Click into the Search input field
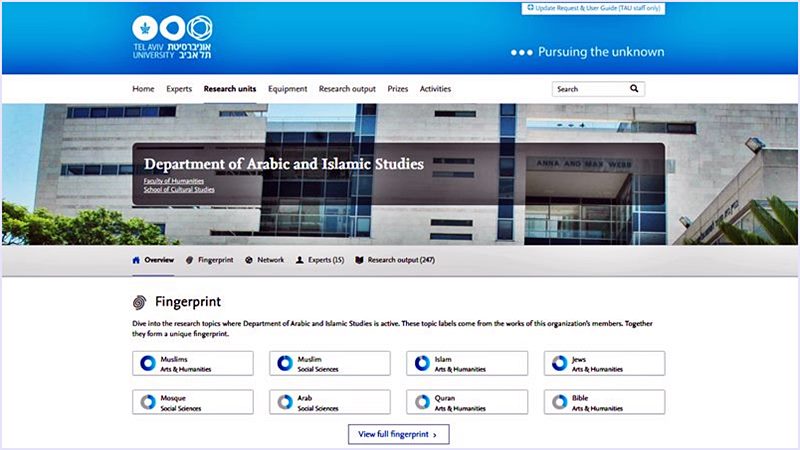Image resolution: width=800 pixels, height=450 pixels. (588, 89)
